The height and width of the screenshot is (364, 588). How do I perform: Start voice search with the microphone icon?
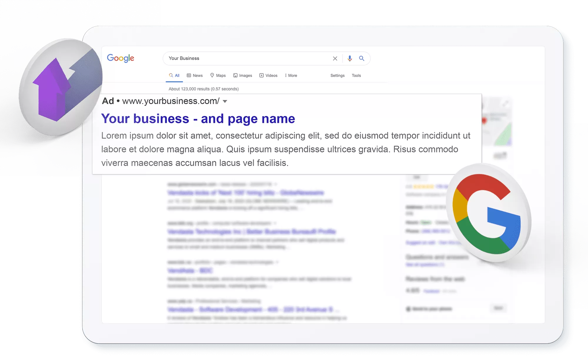point(350,58)
